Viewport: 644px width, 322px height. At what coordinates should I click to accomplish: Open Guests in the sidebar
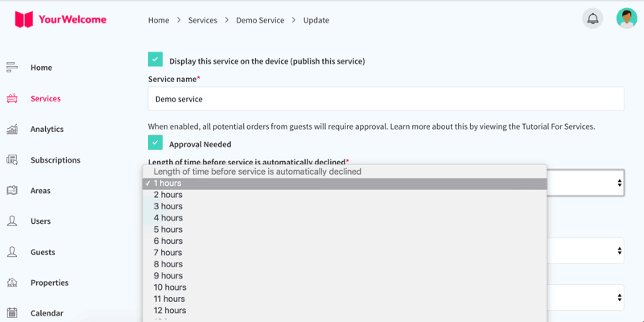(x=43, y=252)
